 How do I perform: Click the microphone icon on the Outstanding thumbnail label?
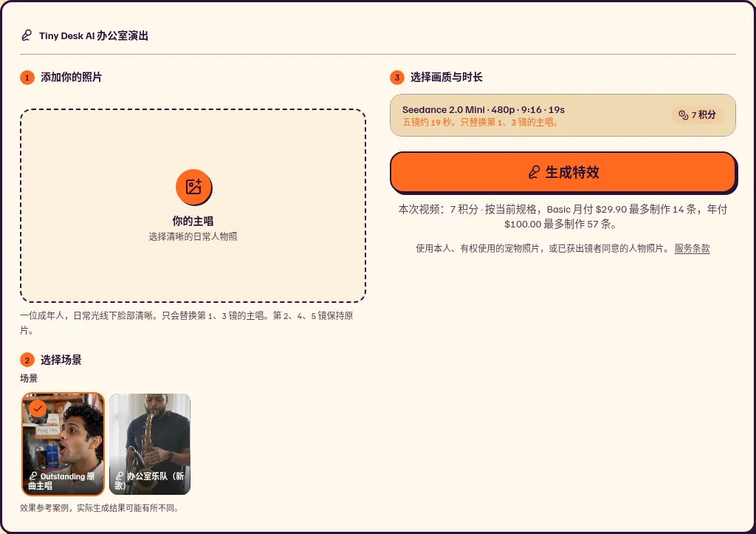[32, 476]
